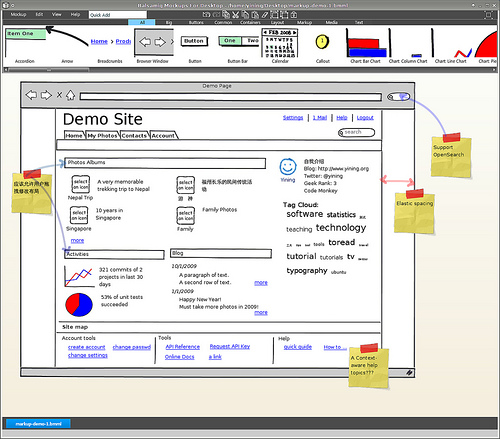Choose the Chart Bar Chart component
This screenshot has width=500, height=439.
coord(366,43)
